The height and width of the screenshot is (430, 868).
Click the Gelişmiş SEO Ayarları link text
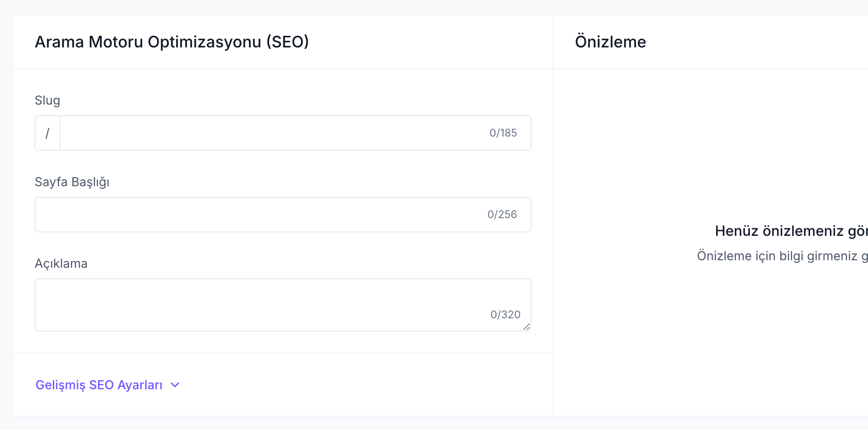coord(100,385)
